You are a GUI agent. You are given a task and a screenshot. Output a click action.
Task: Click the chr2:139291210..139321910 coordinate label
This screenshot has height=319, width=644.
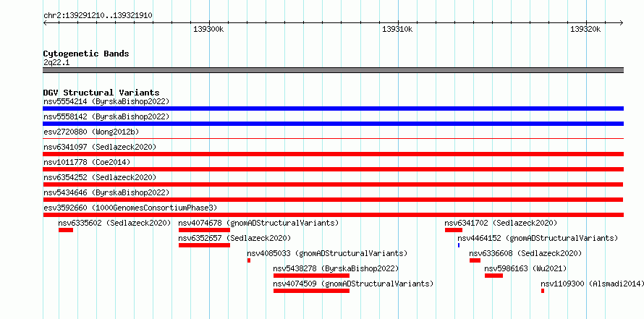coord(98,16)
